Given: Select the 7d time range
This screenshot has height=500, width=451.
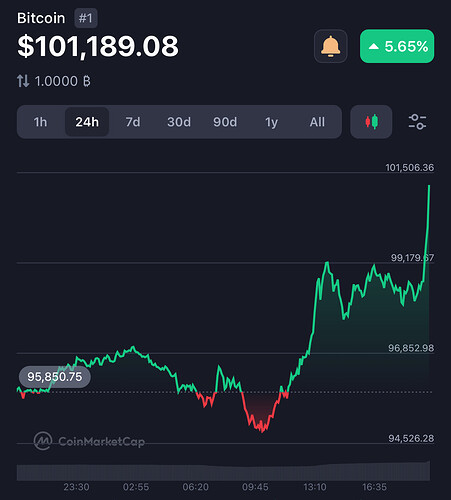Looking at the screenshot, I should coord(133,122).
